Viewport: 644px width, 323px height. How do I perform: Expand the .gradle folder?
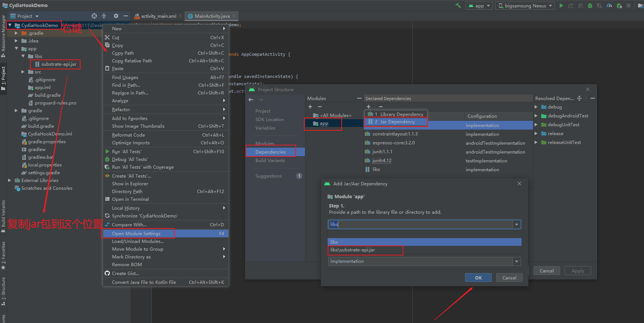(16, 33)
